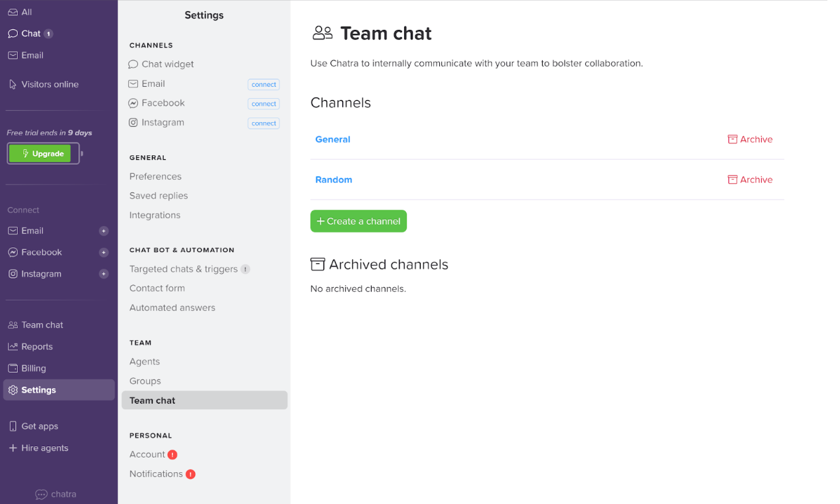
Task: Select Saved replies in the settings menu
Action: (159, 196)
